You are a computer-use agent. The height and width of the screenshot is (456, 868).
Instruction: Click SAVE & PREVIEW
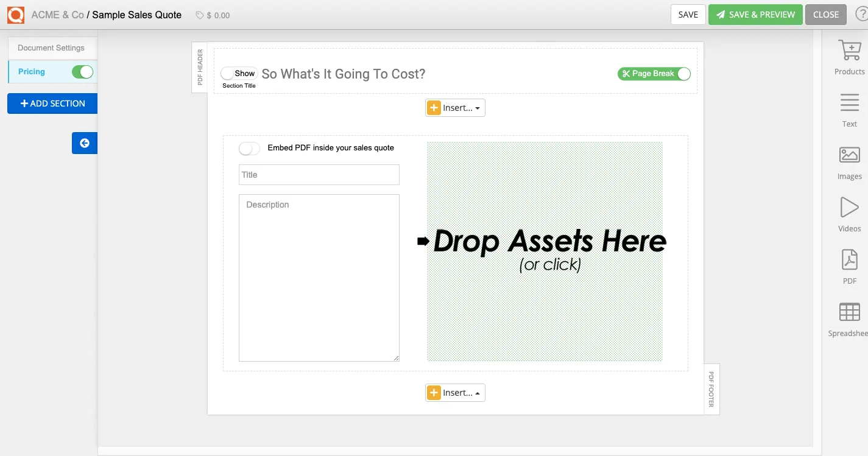[755, 14]
